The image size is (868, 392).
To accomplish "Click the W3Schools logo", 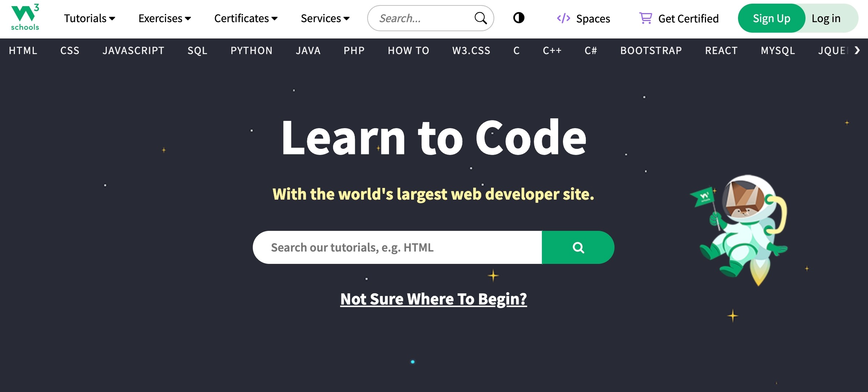I will click(25, 17).
